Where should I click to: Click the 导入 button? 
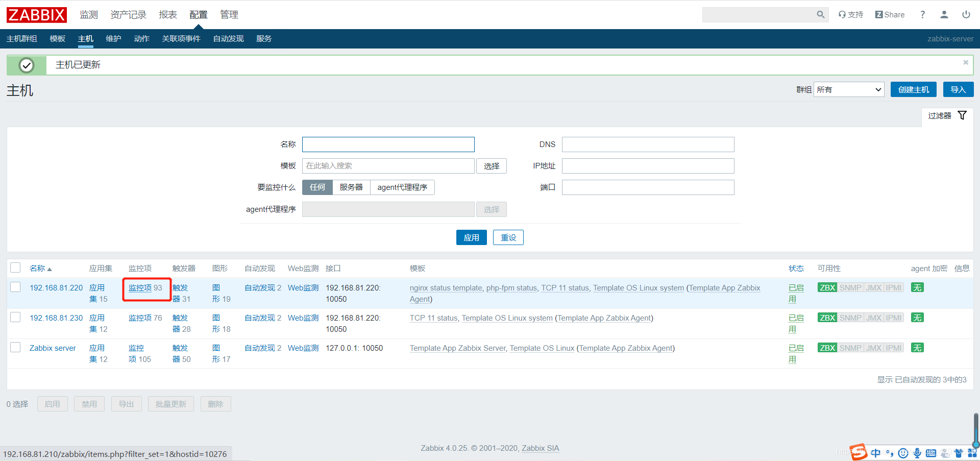click(x=958, y=89)
